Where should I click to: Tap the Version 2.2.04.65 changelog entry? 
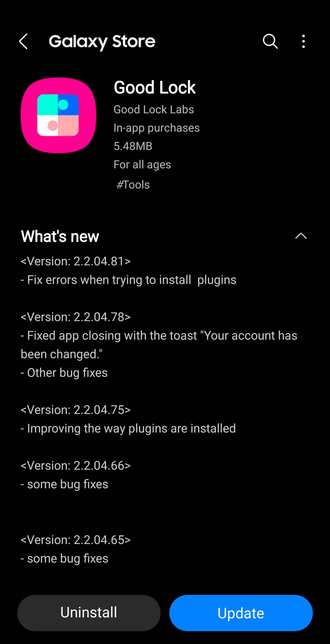coord(76,540)
